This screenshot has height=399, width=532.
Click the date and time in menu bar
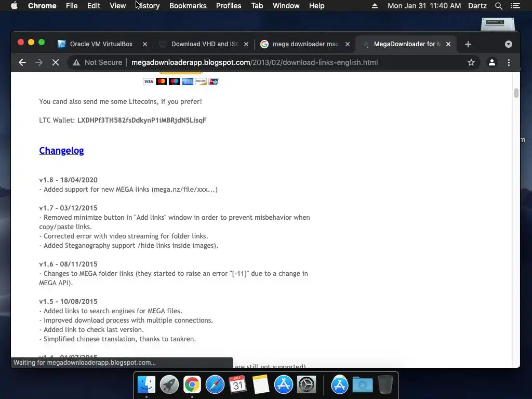pyautogui.click(x=424, y=6)
